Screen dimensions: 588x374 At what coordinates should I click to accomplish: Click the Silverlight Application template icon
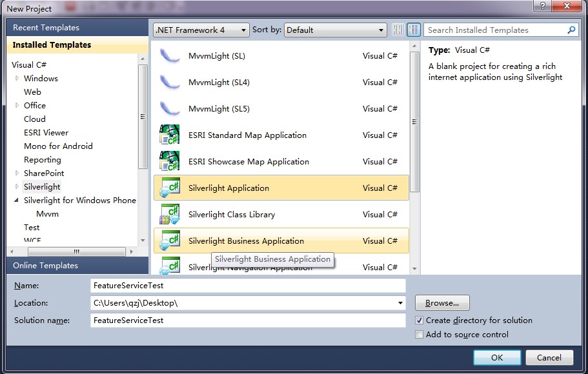[170, 188]
